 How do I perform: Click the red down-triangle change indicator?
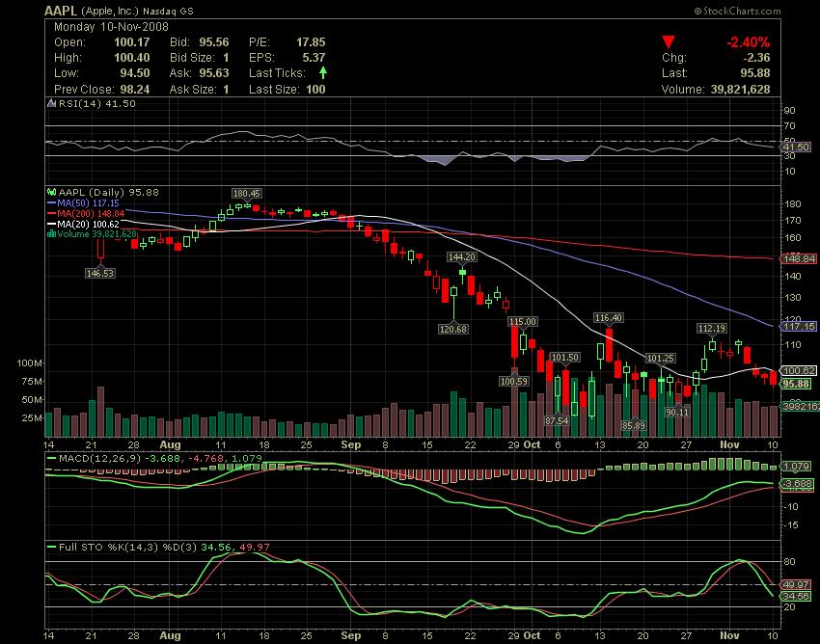tap(669, 41)
